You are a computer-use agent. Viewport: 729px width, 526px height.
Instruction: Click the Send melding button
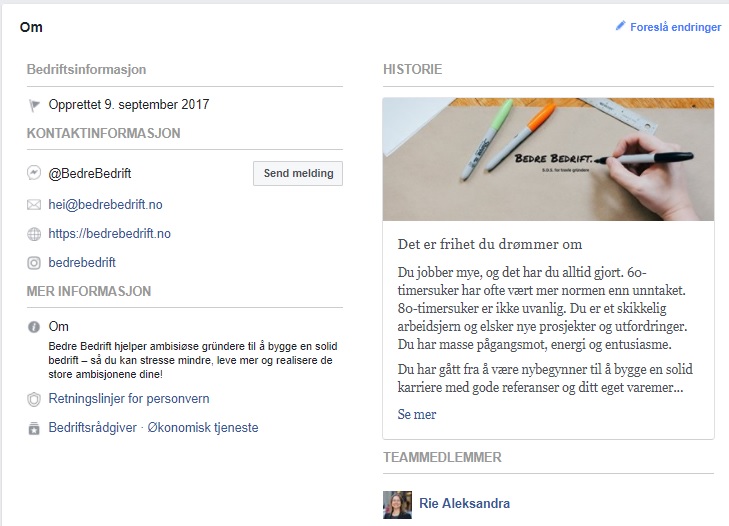(298, 173)
